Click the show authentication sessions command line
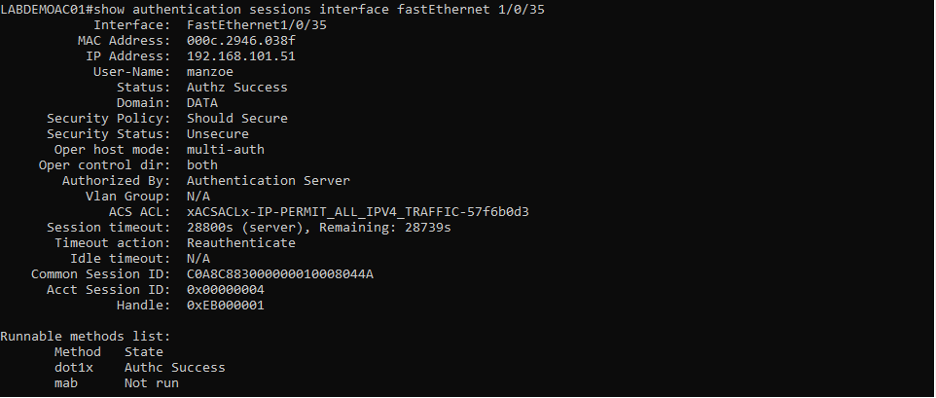936x398 pixels. 272,10
